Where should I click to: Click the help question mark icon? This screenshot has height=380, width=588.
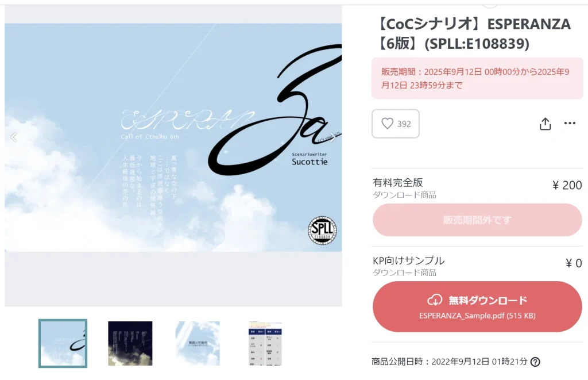point(536,362)
